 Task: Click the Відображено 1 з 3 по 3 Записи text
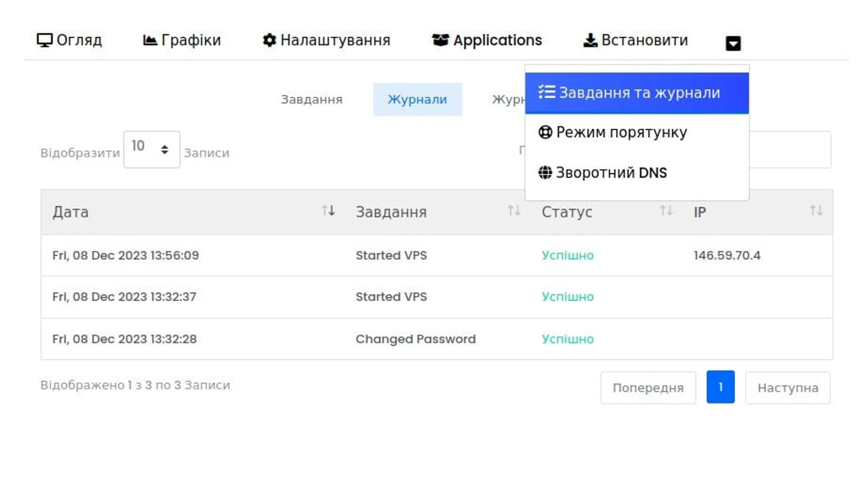[x=135, y=385]
